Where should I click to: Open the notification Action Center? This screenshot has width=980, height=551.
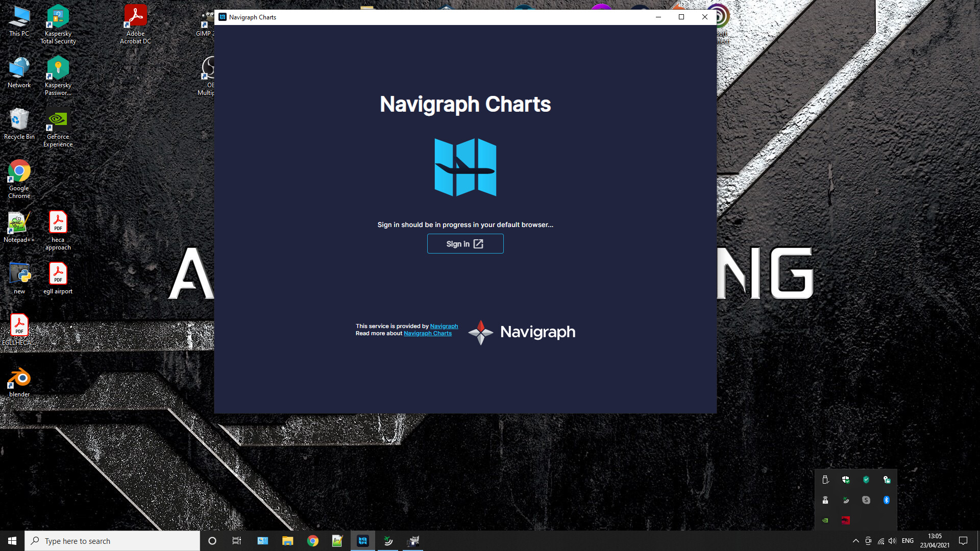[x=963, y=541]
